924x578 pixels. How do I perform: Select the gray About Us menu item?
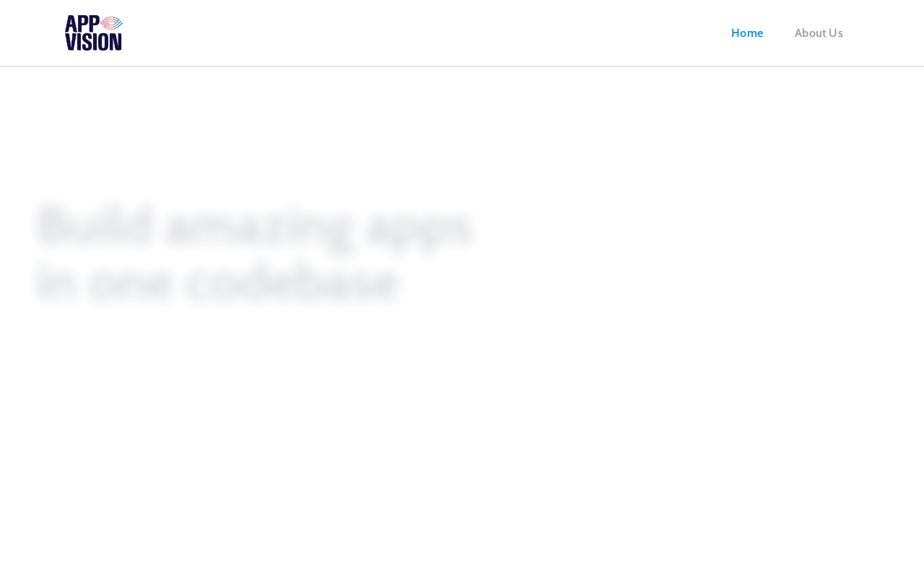coord(819,33)
